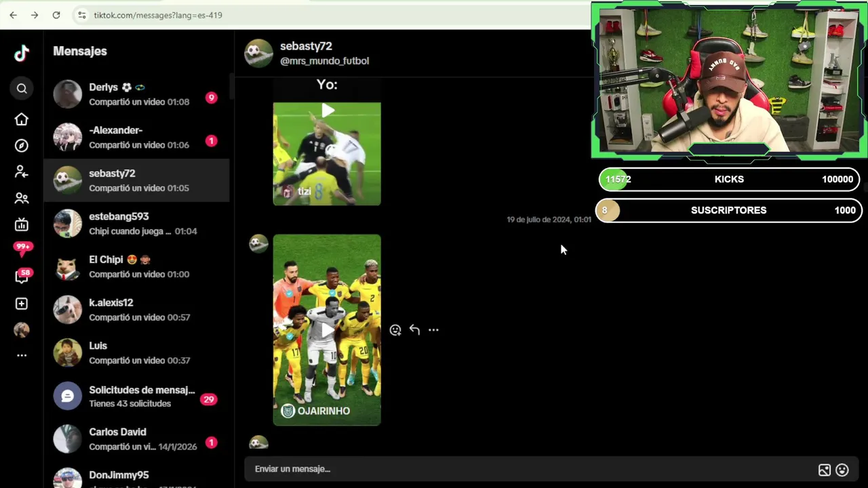Open Solicitudes de mensajes requests
Image resolution: width=868 pixels, height=488 pixels.
pos(136,396)
